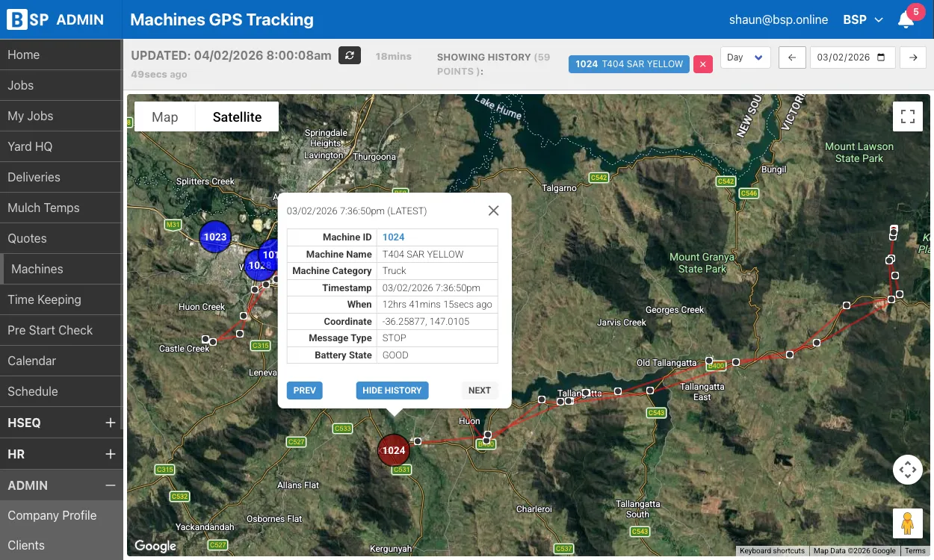Image resolution: width=934 pixels, height=560 pixels.
Task: Click the NEXT history point button
Action: click(x=480, y=390)
